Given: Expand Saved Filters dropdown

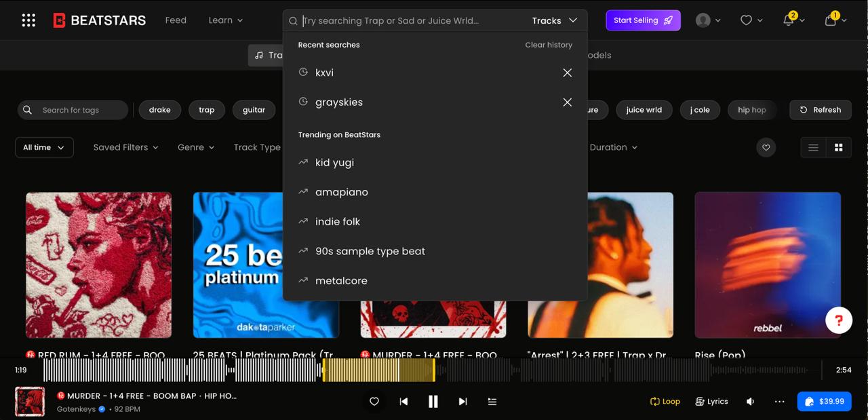Looking at the screenshot, I should (x=125, y=147).
